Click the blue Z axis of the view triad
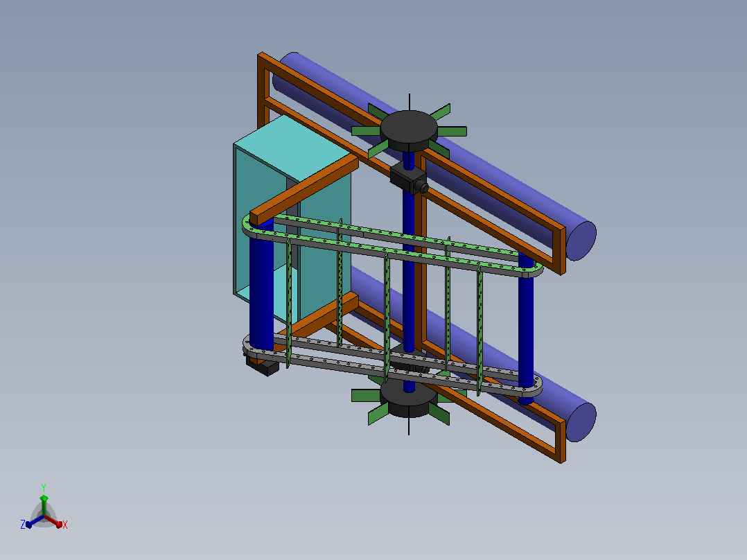 35,521
